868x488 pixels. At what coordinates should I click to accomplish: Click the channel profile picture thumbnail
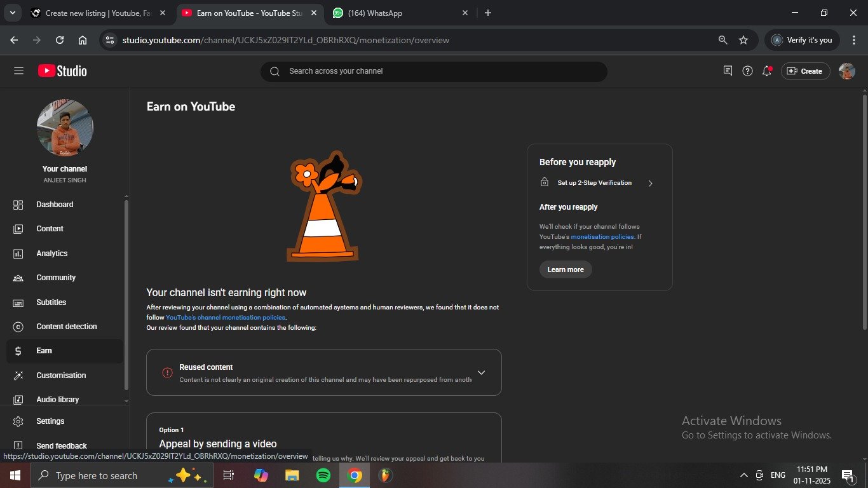tap(65, 128)
